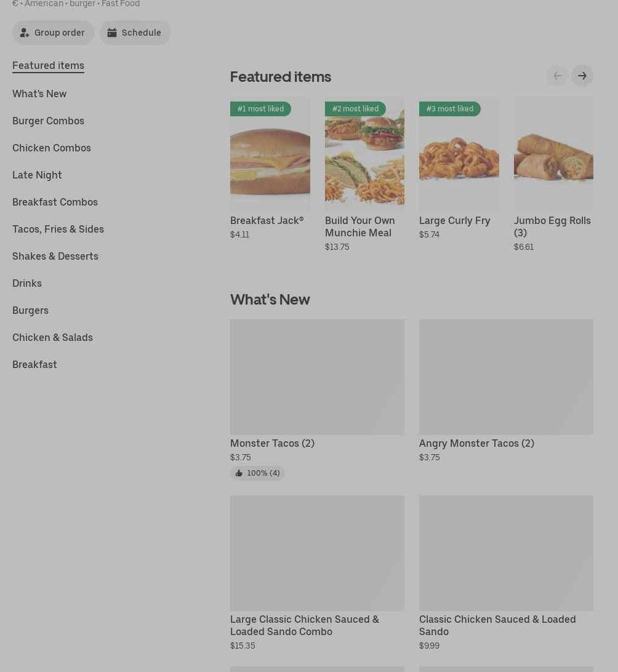618x672 pixels.
Task: Open the Angry Monster Tacos (2) item
Action: 506,377
